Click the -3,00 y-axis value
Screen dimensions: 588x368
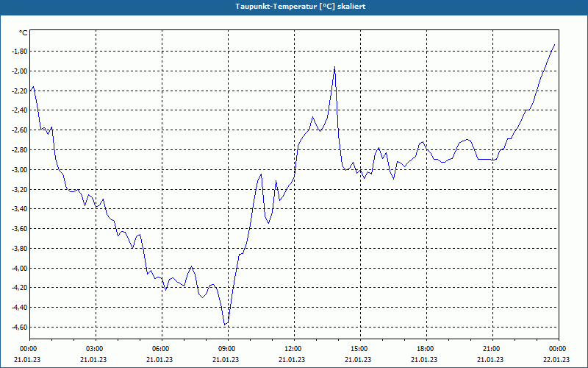click(20, 169)
